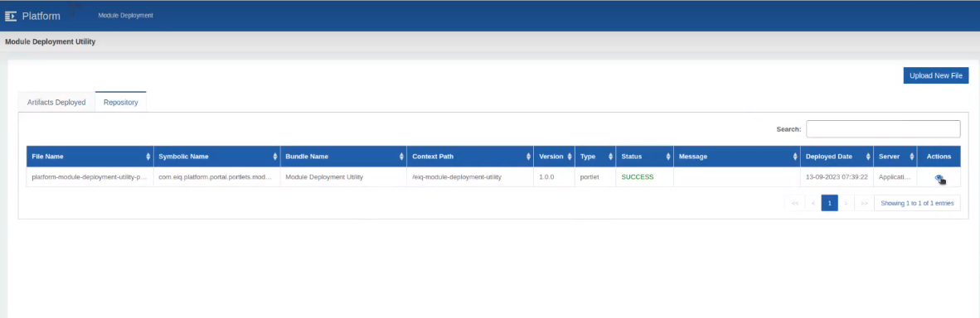Sort by File Name column arrows
The image size is (980, 318).
(x=148, y=157)
